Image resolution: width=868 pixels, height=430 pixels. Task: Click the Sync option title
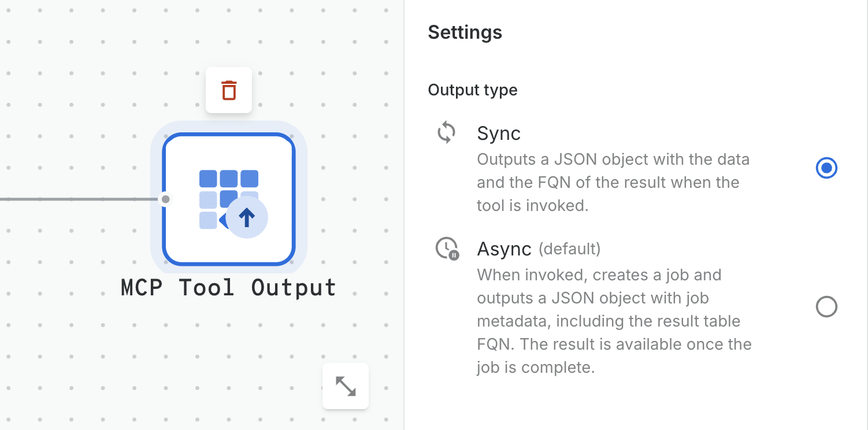coord(499,134)
